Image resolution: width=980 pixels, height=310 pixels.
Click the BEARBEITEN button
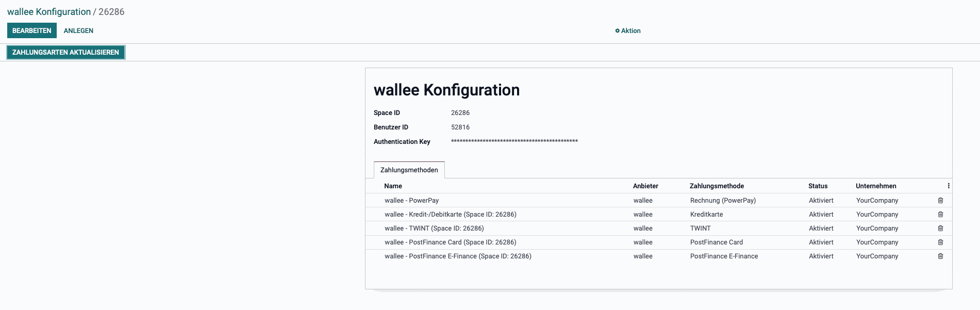pyautogui.click(x=32, y=31)
